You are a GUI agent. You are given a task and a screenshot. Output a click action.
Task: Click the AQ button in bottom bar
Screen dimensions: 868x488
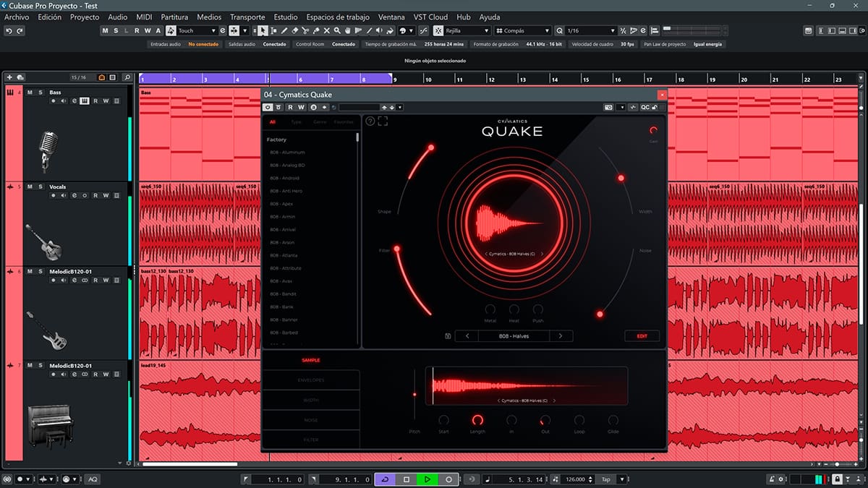click(x=93, y=479)
